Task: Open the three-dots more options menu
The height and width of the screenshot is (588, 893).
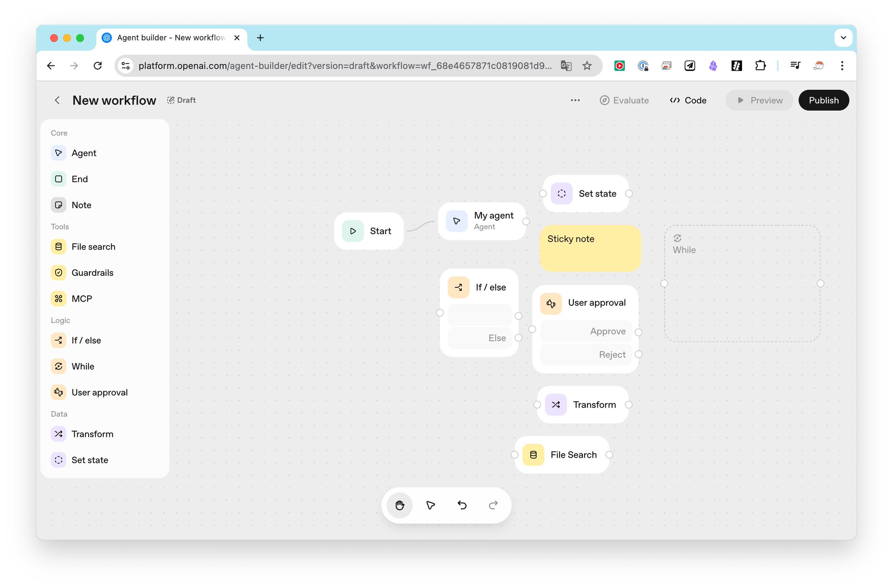Action: pos(575,100)
